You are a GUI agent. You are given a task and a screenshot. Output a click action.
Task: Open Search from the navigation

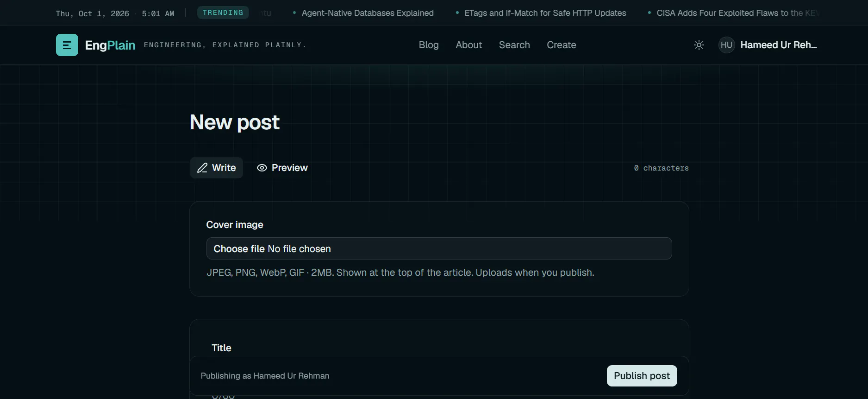point(514,45)
